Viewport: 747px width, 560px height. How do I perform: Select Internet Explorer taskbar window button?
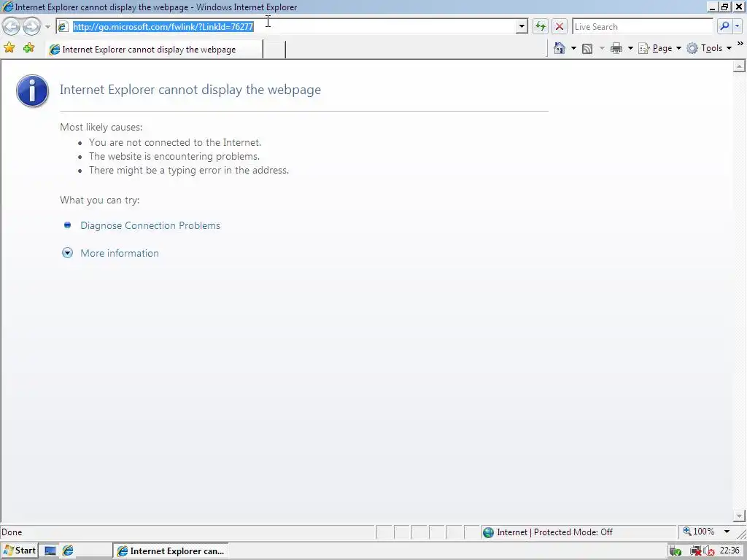pos(171,551)
